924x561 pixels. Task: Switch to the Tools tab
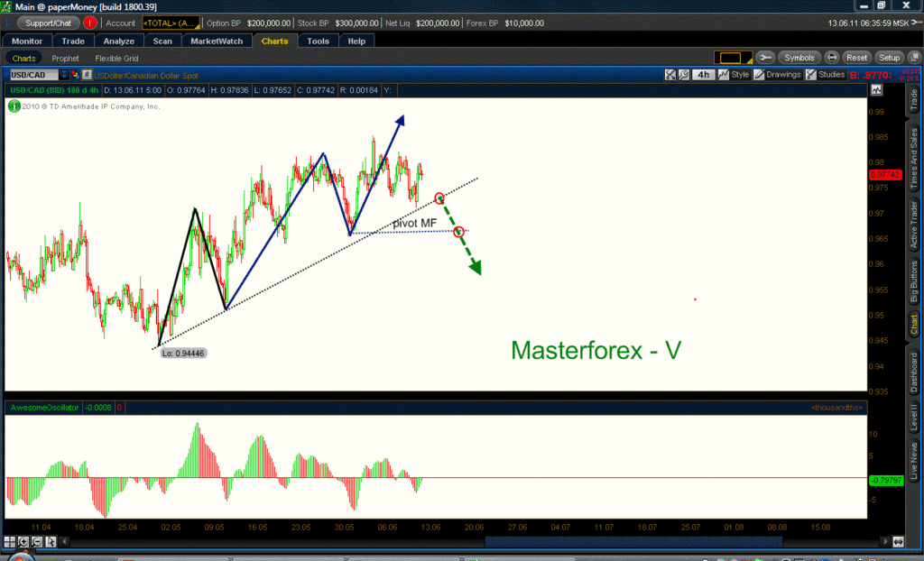coord(319,41)
